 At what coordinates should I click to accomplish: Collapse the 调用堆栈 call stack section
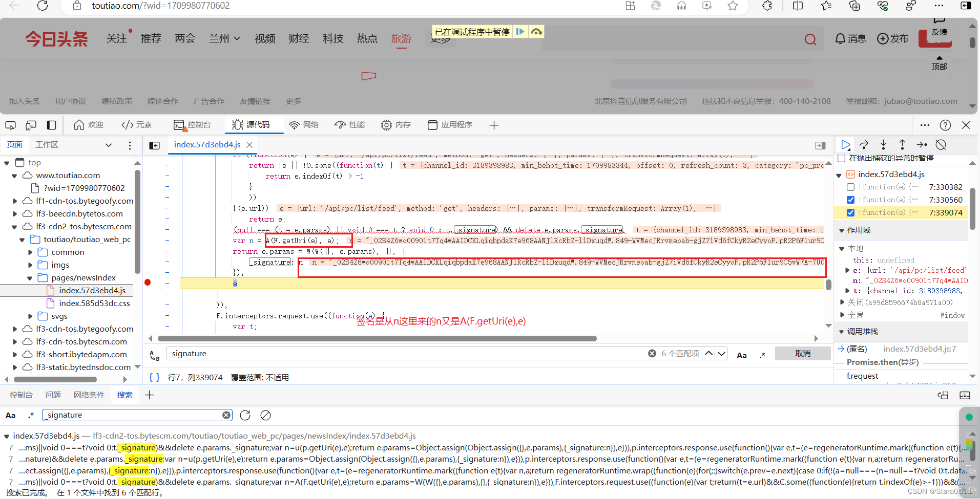click(x=842, y=332)
